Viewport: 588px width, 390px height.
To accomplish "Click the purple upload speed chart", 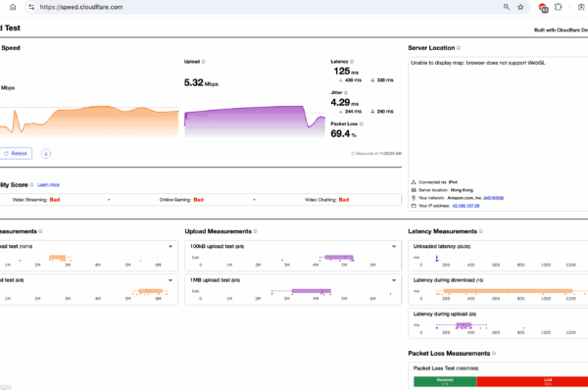I will pyautogui.click(x=255, y=122).
